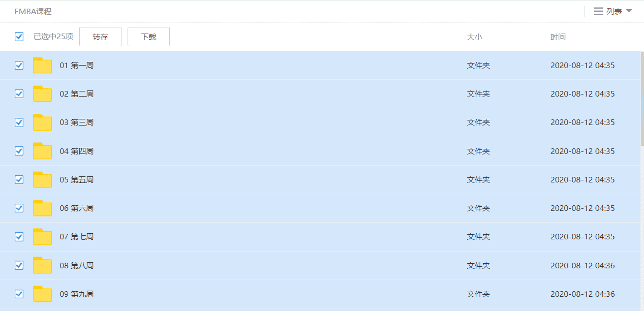644x311 pixels.
Task: Open the 列表 view mode dropdown arrow
Action: [629, 11]
